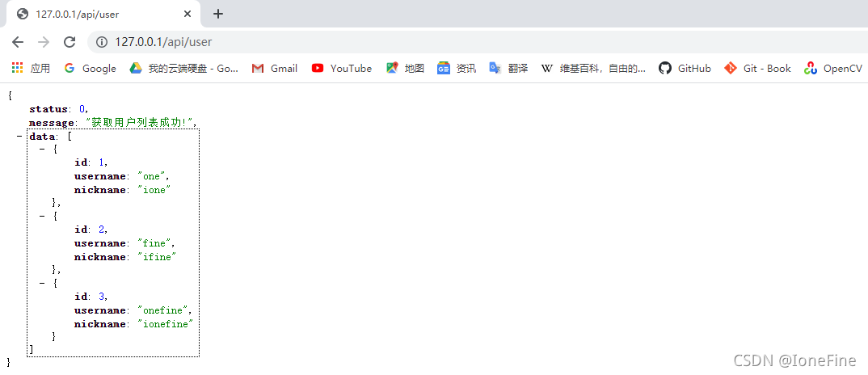Open the Apps grid bookmark icon

pos(31,68)
